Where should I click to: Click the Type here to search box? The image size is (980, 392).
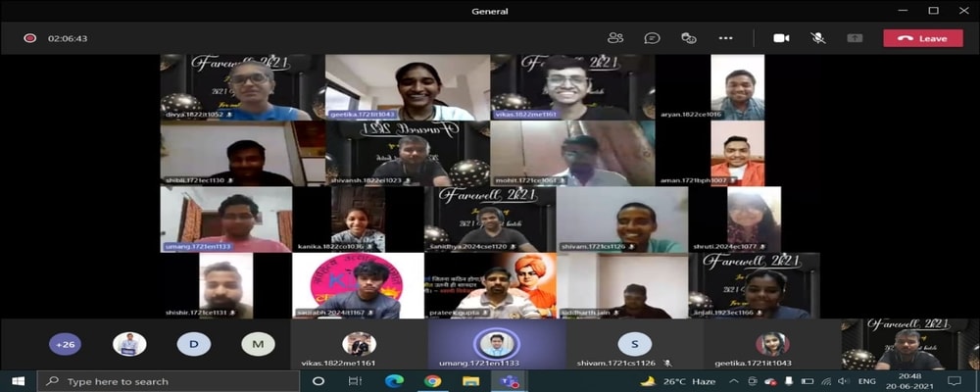(x=167, y=381)
